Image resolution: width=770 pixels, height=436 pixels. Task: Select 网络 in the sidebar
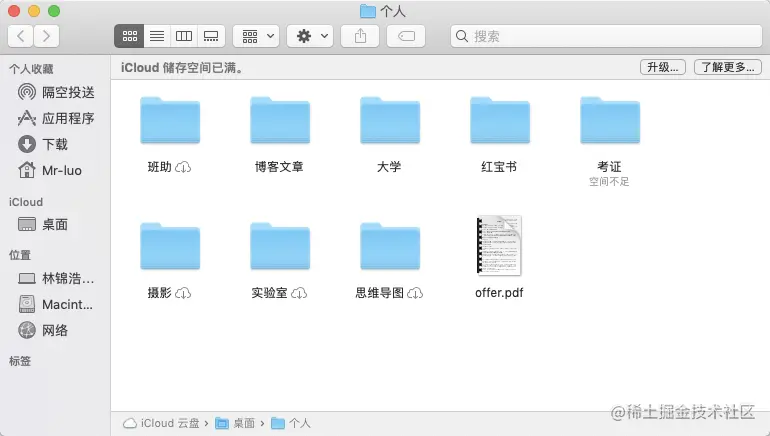[x=43, y=330]
